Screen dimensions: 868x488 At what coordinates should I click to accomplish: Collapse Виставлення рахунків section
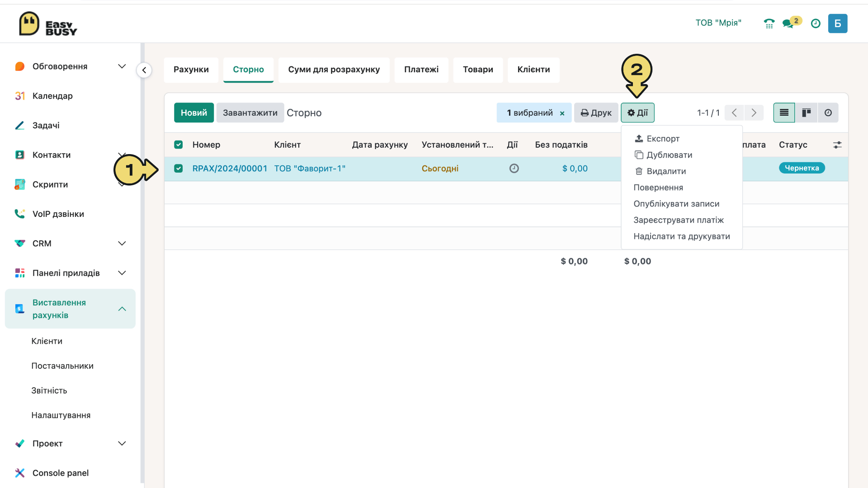click(122, 309)
